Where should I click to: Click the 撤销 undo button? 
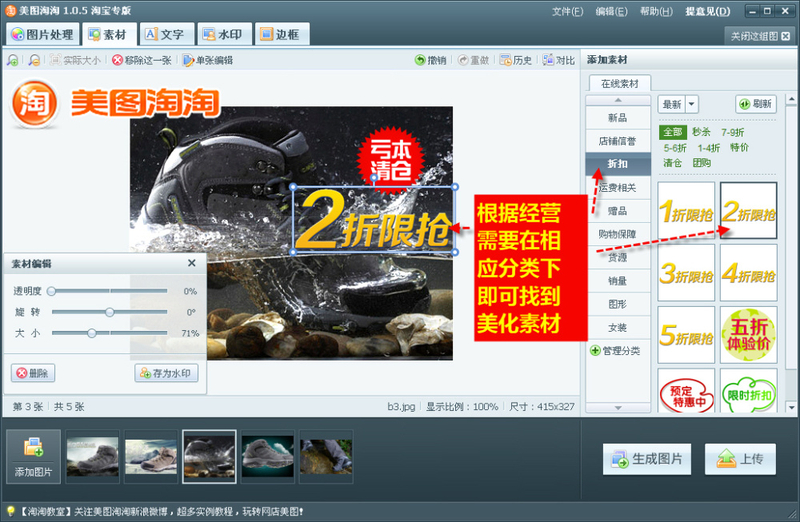click(431, 60)
